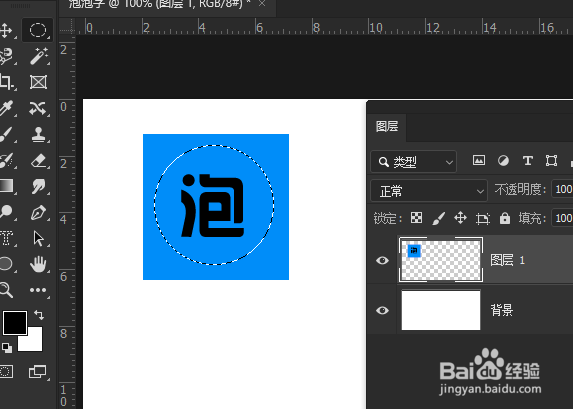
Task: Reset to default foreground and background colors
Action: (x=7, y=348)
